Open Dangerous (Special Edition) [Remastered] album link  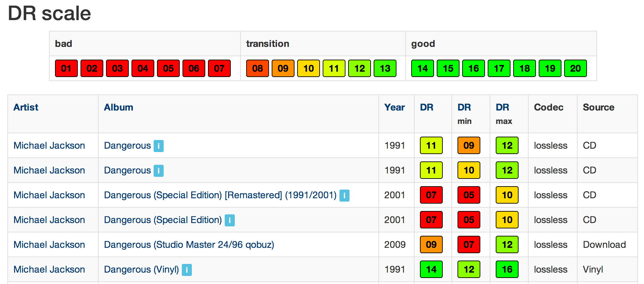coord(220,195)
